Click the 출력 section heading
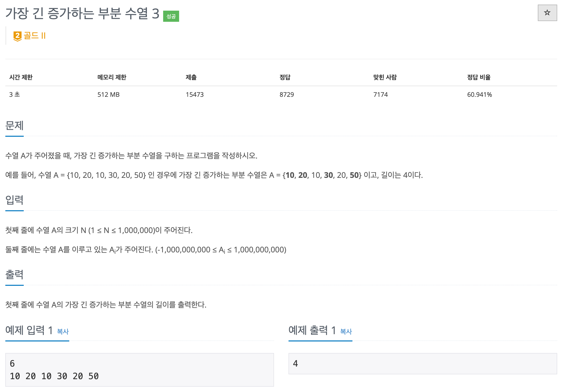The image size is (563, 392). [x=15, y=275]
